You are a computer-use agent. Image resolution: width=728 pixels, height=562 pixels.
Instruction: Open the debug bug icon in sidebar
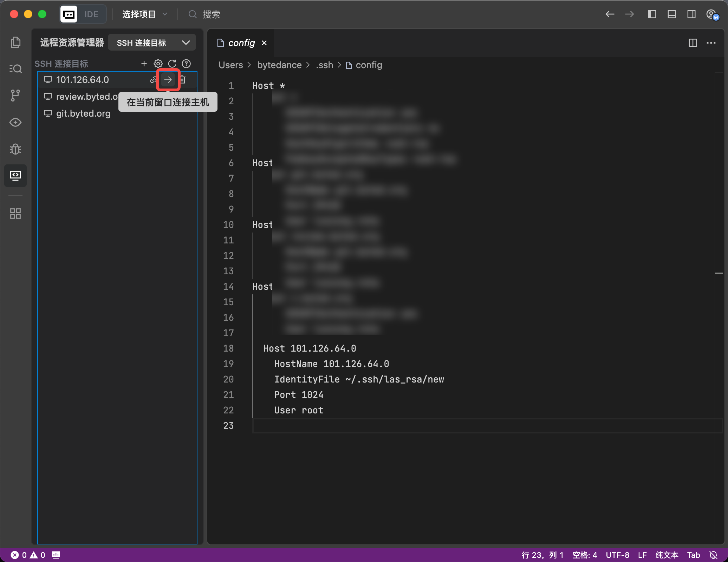pos(15,149)
